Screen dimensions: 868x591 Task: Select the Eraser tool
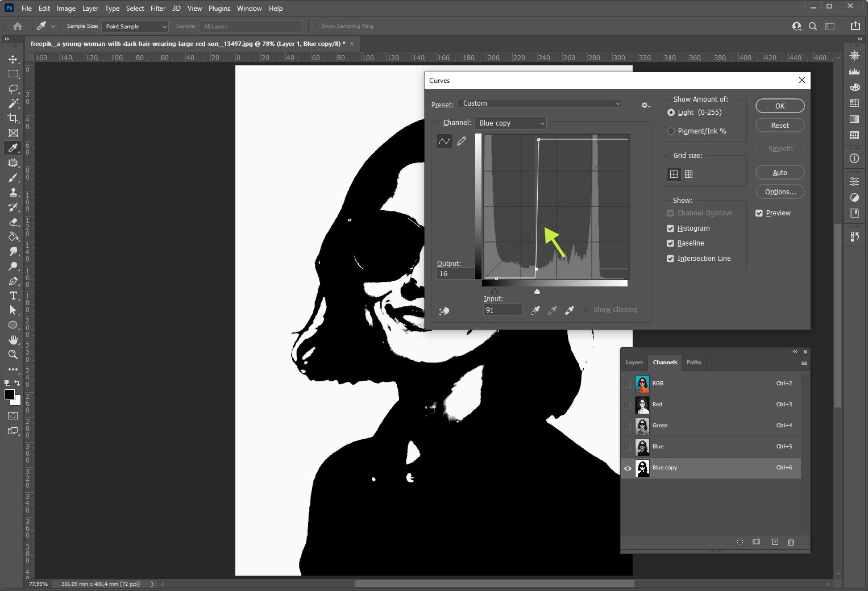13,222
